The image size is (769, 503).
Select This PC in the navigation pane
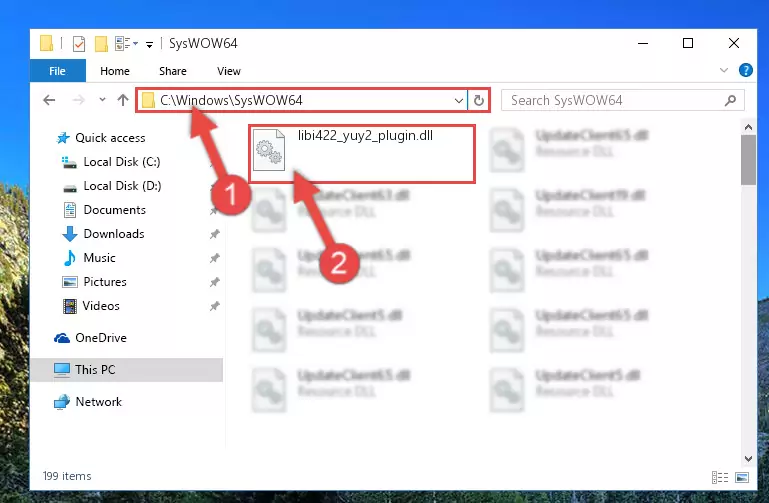(x=95, y=370)
